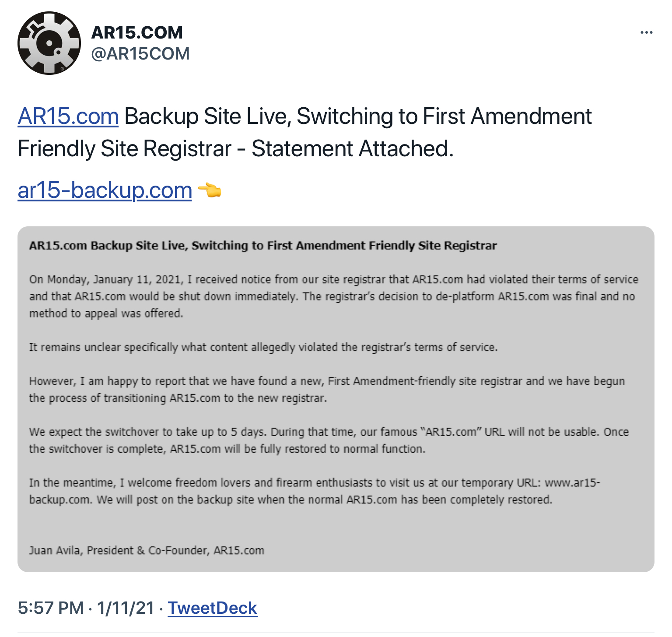Screen dimensions: 672x637
Task: Click the 'It remains unclear specifically' sentence
Action: (x=263, y=347)
